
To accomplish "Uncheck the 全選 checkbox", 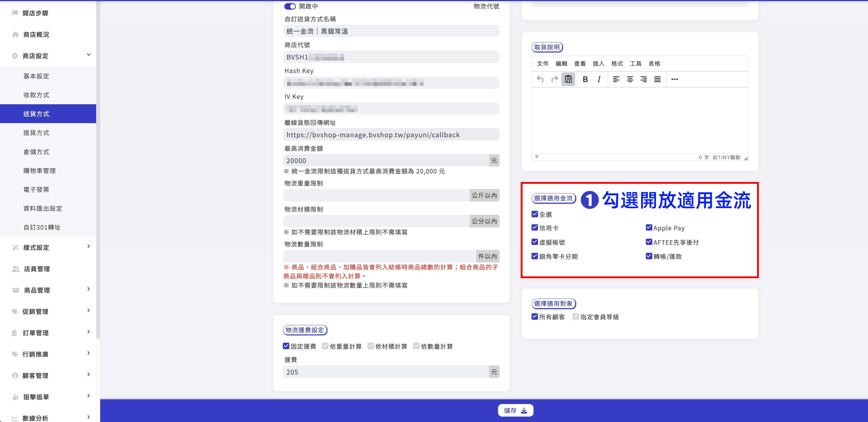I will [535, 214].
